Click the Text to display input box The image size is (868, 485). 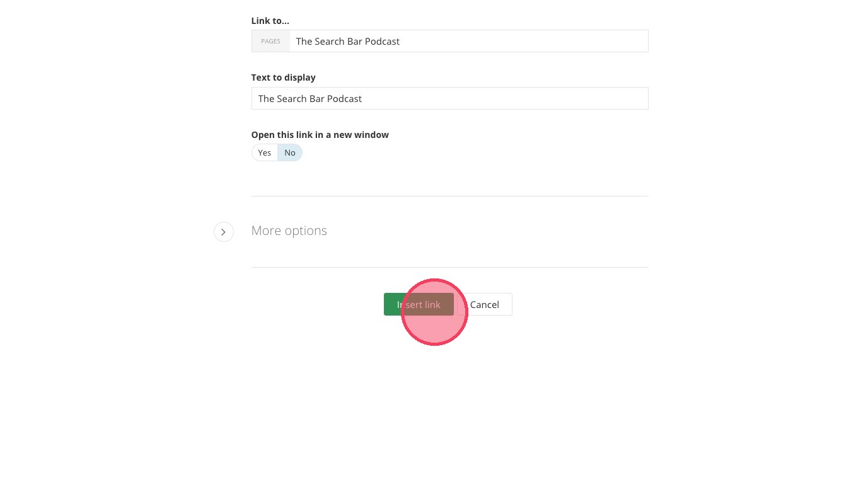point(449,99)
